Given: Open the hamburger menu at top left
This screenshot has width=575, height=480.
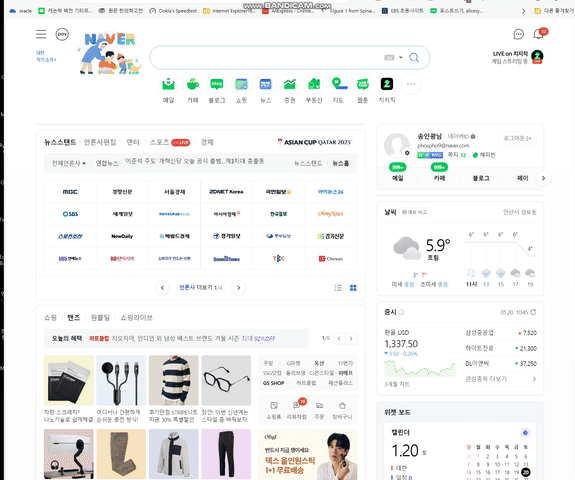Looking at the screenshot, I should pyautogui.click(x=41, y=34).
